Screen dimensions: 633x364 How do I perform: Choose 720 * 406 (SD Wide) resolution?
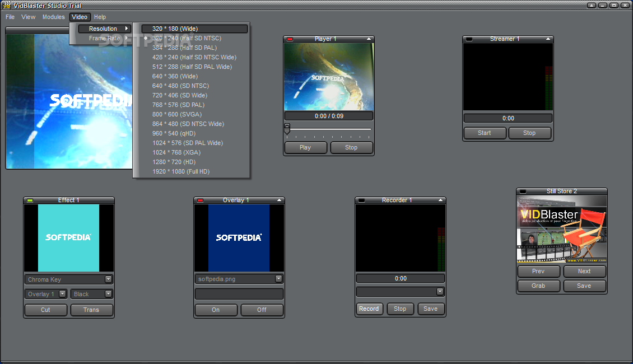tap(194, 95)
